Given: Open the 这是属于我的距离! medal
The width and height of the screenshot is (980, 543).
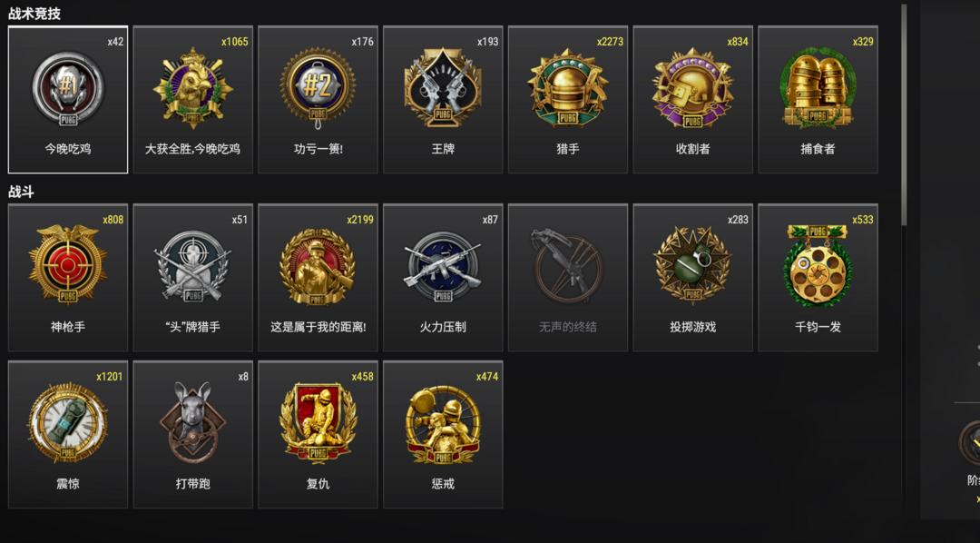Looking at the screenshot, I should [318, 277].
